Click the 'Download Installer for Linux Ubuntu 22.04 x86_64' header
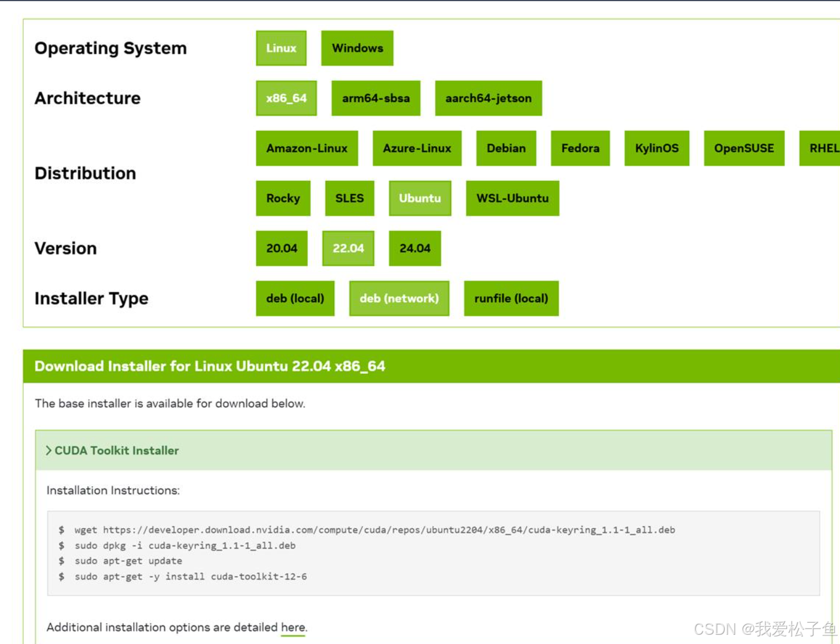Screen dimensions: 840x644 click(210, 366)
